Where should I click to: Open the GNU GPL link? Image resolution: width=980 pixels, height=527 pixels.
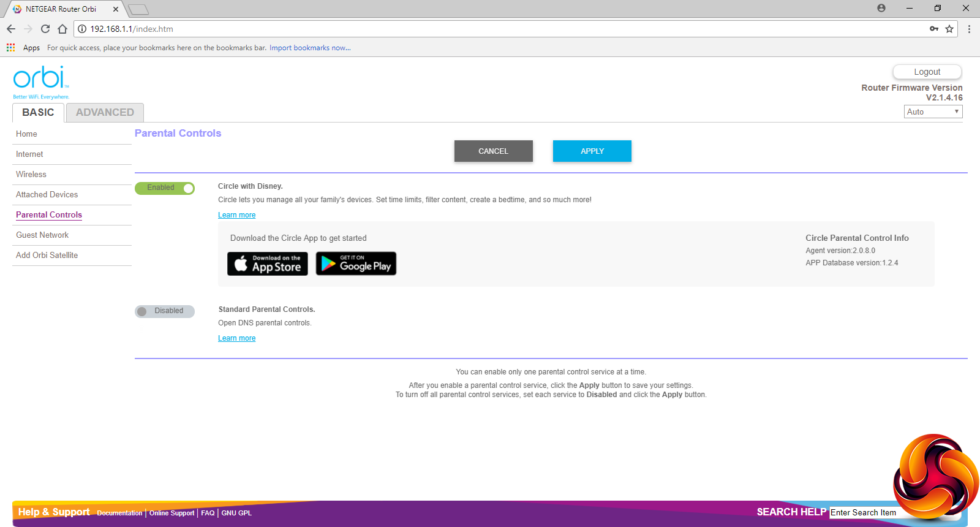pos(236,514)
